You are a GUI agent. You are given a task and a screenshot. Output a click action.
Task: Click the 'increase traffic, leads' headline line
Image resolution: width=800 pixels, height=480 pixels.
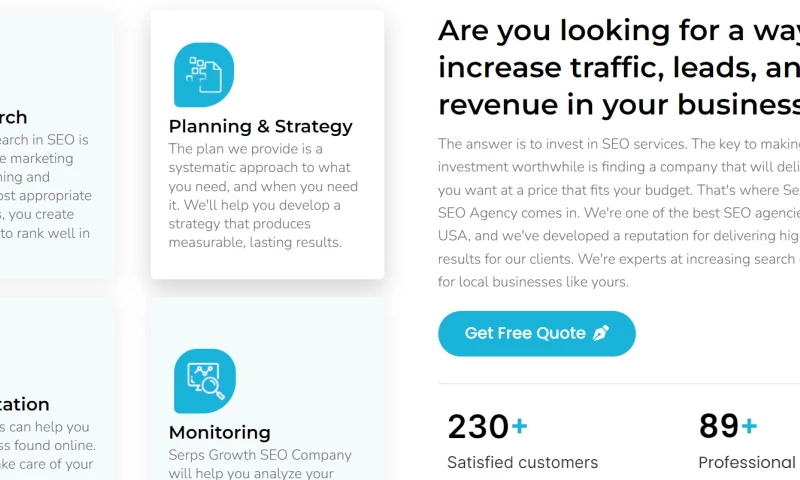pos(618,67)
